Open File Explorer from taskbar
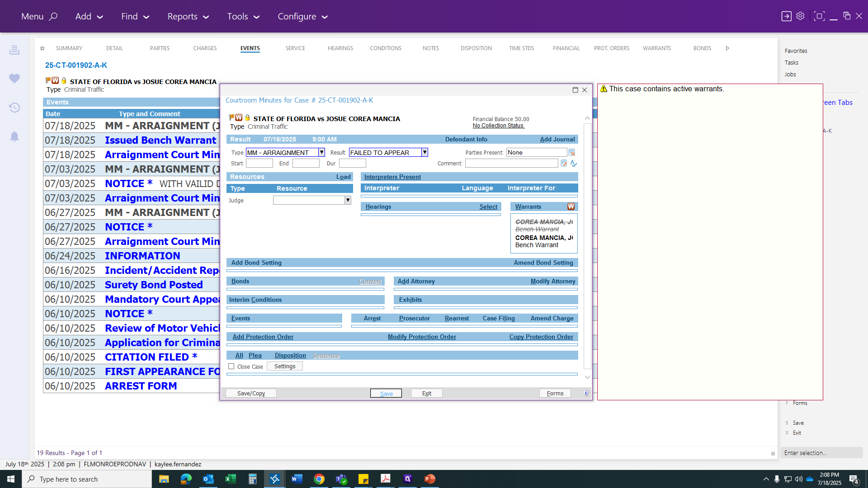This screenshot has height=488, width=868. pos(164,479)
